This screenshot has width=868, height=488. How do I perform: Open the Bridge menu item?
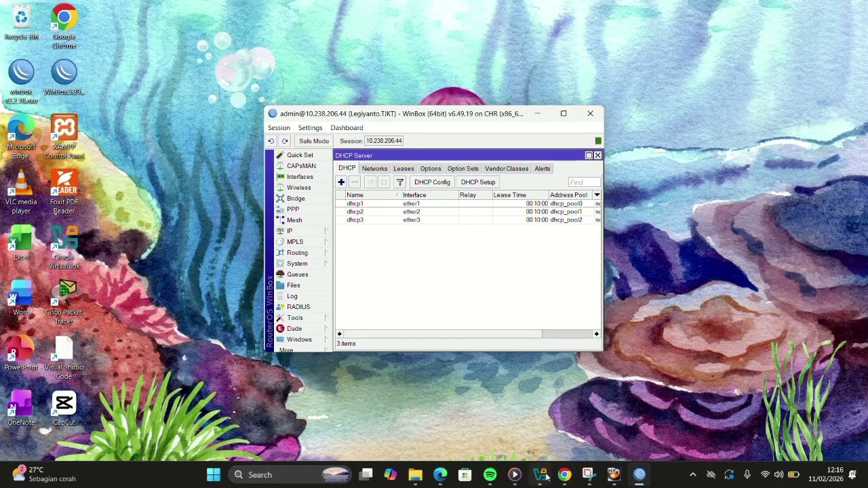click(x=296, y=199)
